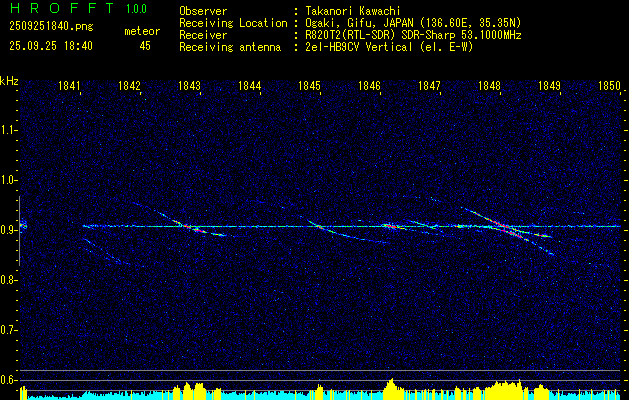The width and height of the screenshot is (629, 400).
Task: Click the 1848 time marker
Action: click(489, 85)
